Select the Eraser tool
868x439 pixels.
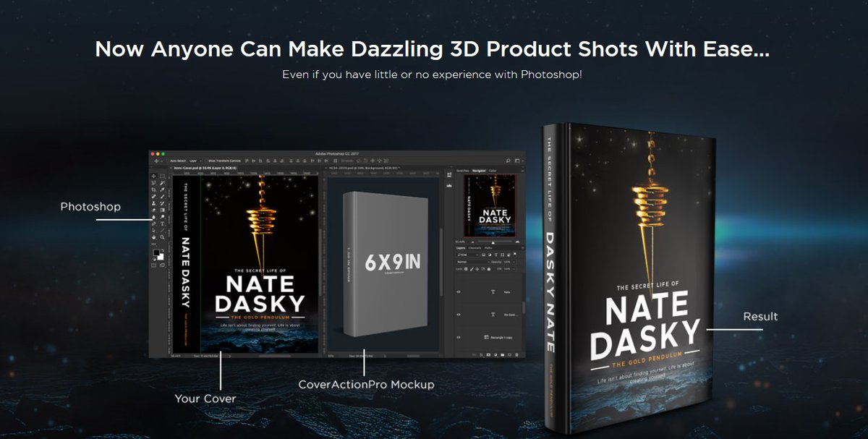[x=153, y=210]
